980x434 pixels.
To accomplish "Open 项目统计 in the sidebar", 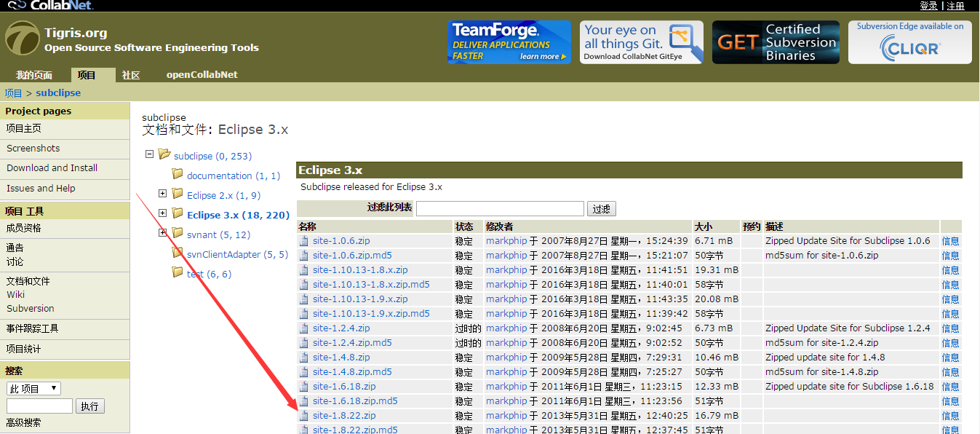I will (x=23, y=349).
